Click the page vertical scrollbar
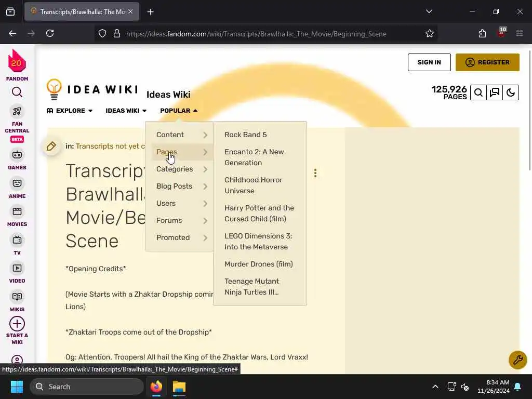Image resolution: width=532 pixels, height=399 pixels. (x=530, y=110)
